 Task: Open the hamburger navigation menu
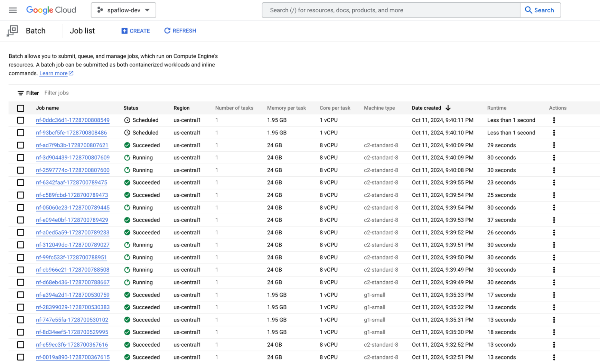pyautogui.click(x=13, y=10)
